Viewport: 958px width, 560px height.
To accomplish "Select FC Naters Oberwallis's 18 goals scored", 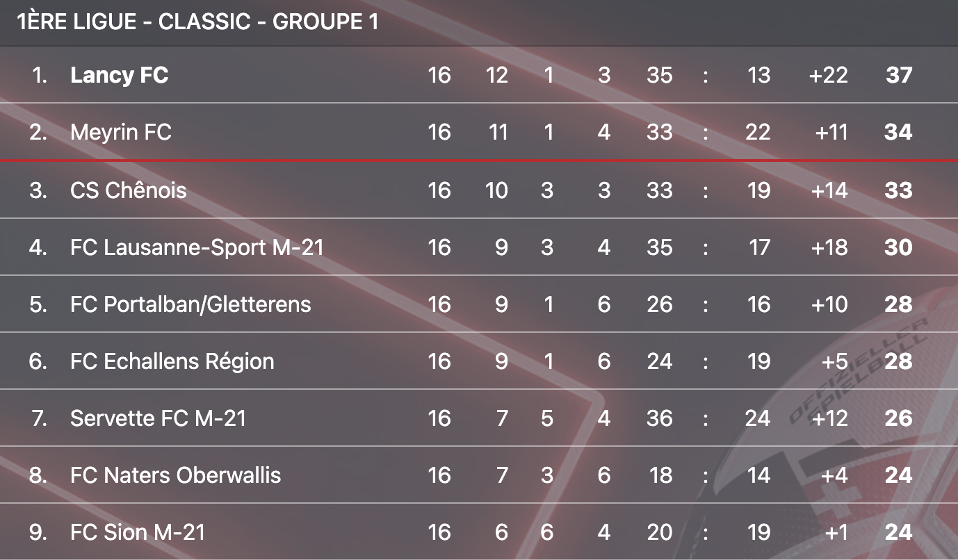I will (x=660, y=475).
